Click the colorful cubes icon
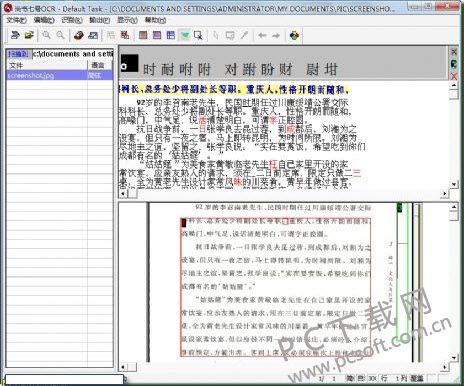The height and width of the screenshot is (386, 464). 294,35
